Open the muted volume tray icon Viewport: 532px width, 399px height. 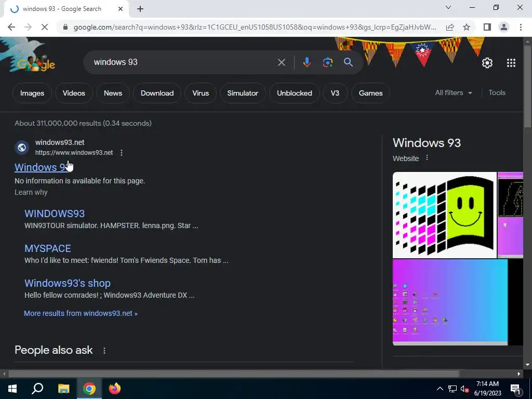tap(465, 389)
